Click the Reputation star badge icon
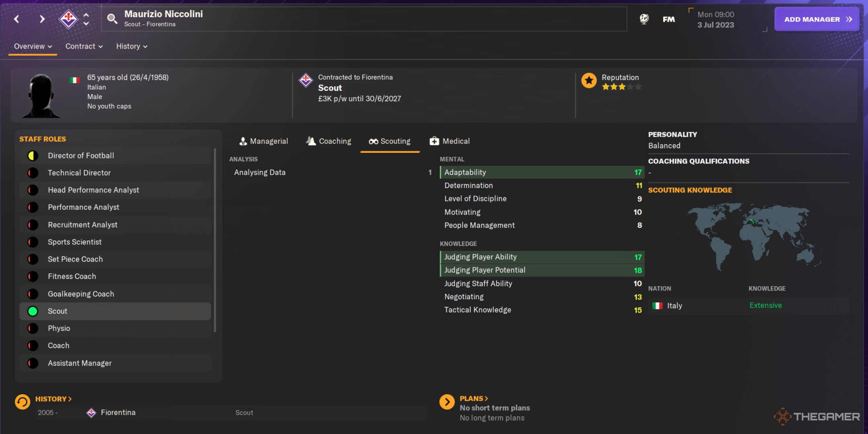Image resolution: width=868 pixels, height=434 pixels. (589, 81)
